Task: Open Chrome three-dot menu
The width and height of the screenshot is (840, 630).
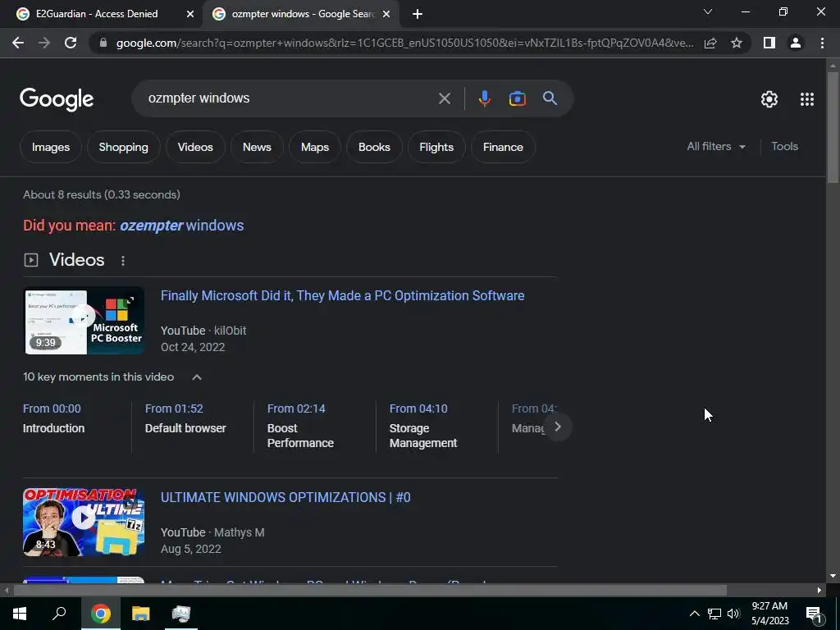Action: tap(822, 43)
